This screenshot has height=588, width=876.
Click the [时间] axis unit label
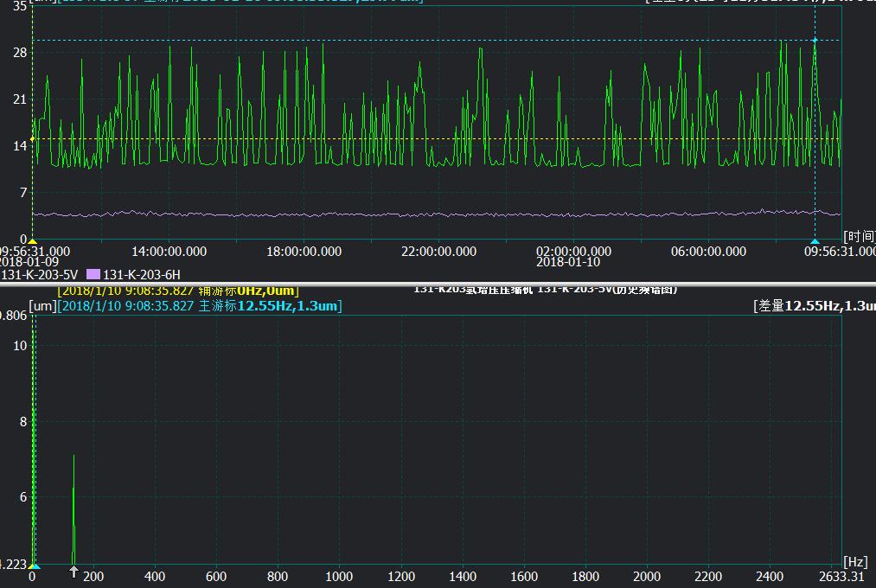(x=860, y=236)
